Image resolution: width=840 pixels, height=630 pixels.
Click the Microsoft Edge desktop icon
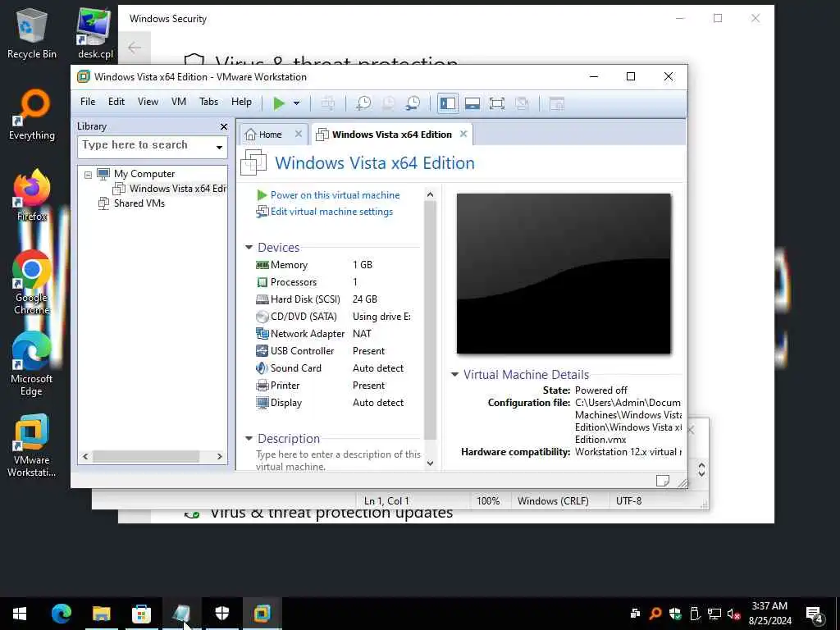32,364
